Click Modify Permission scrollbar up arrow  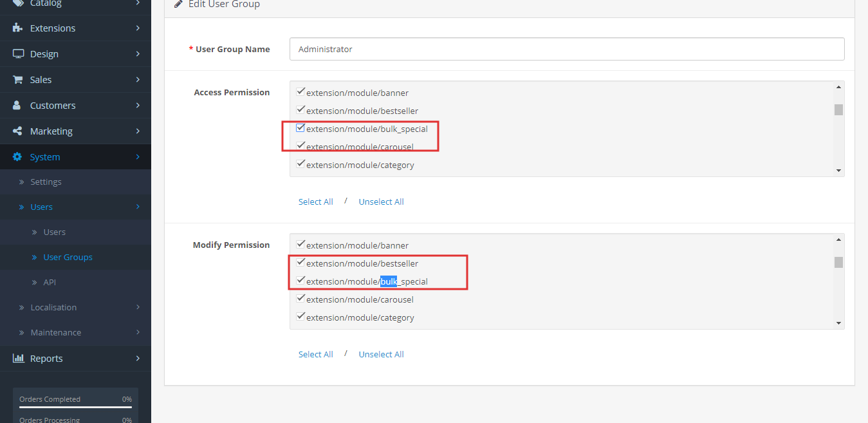point(838,240)
